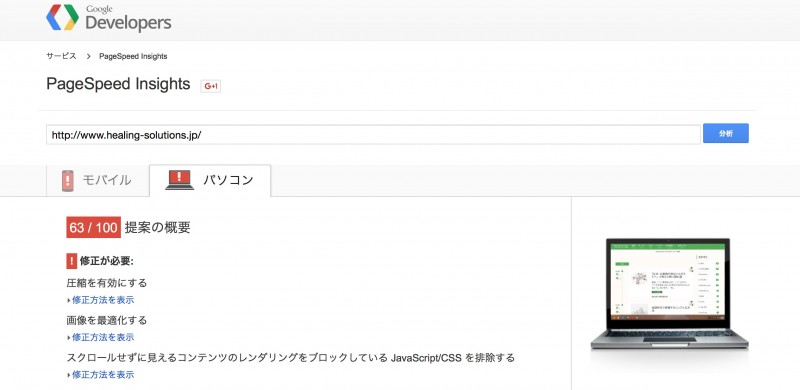Screen dimensions: 800x390
Task: Click the 提案の概要 heading
Action: [x=158, y=228]
